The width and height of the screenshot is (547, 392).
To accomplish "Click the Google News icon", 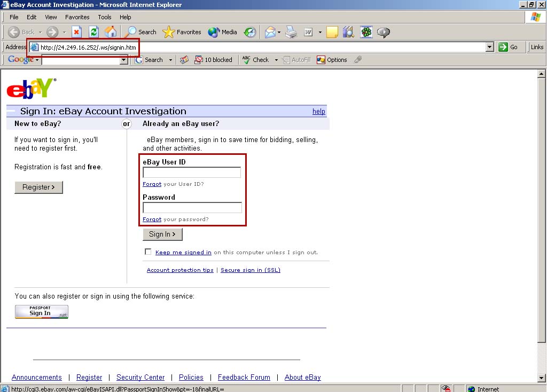I will [x=184, y=60].
